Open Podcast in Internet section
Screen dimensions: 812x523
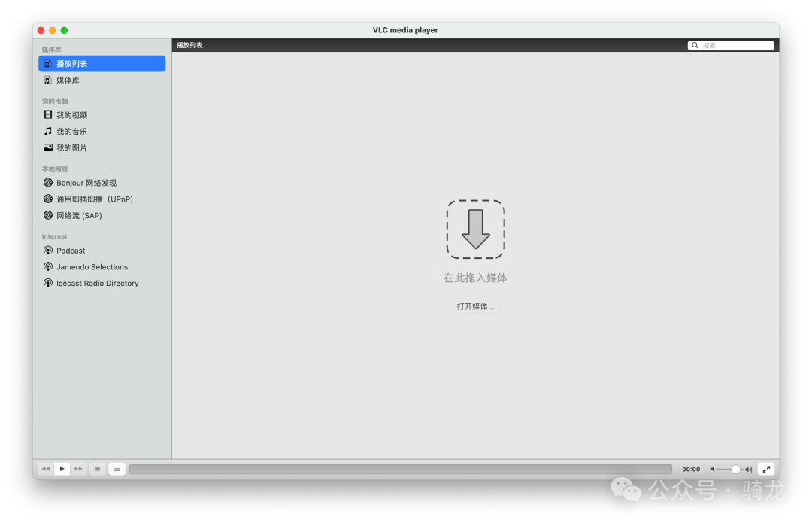click(x=102, y=251)
